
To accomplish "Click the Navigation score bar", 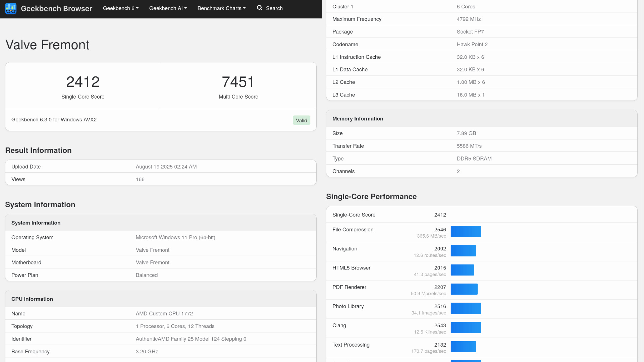I will [463, 251].
